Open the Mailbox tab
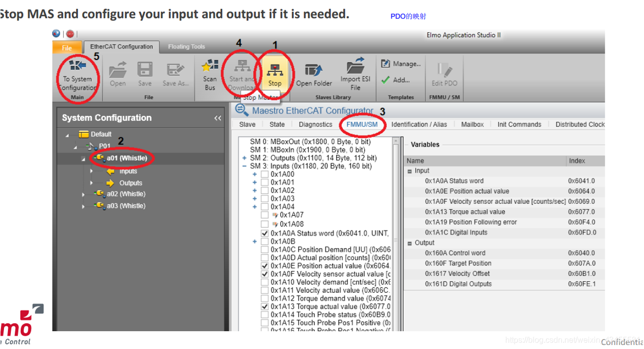 (x=472, y=124)
